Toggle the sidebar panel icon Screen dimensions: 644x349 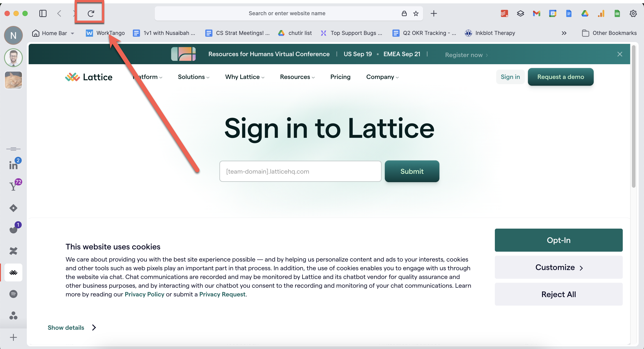(x=43, y=13)
